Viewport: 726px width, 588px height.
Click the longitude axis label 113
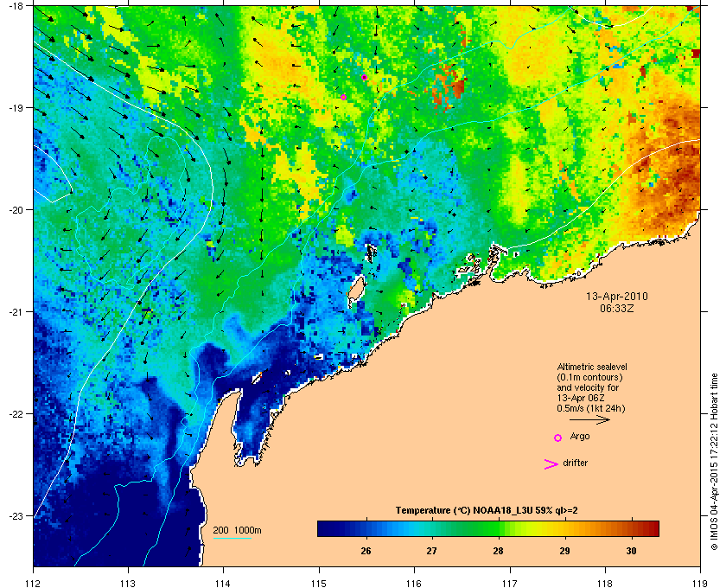tap(128, 583)
